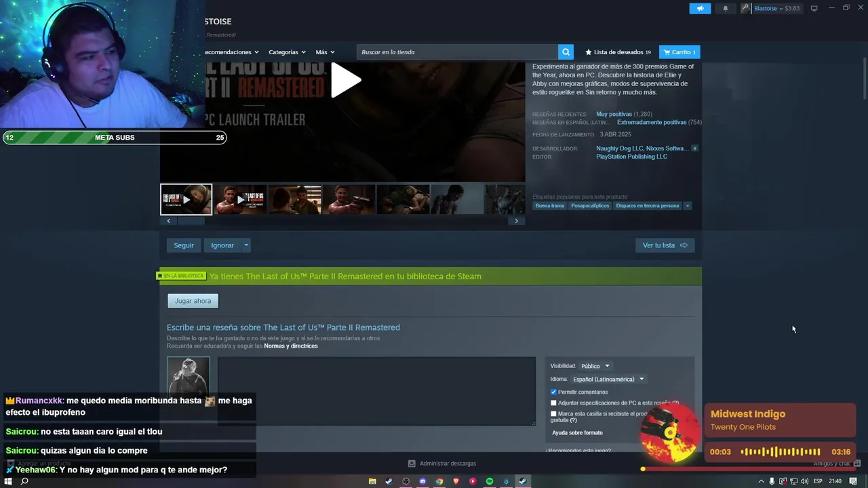Click the store search magnifier button
The height and width of the screenshot is (488, 868).
point(566,52)
